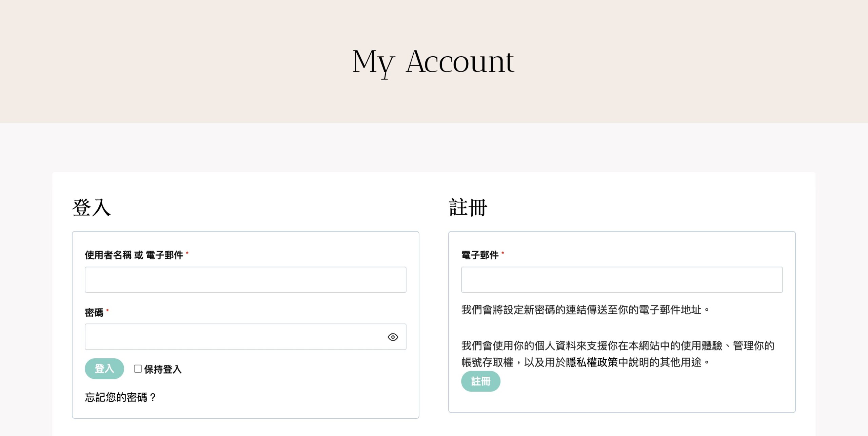Click the 電子郵件 label in the register form
The height and width of the screenshot is (436, 868).
480,255
